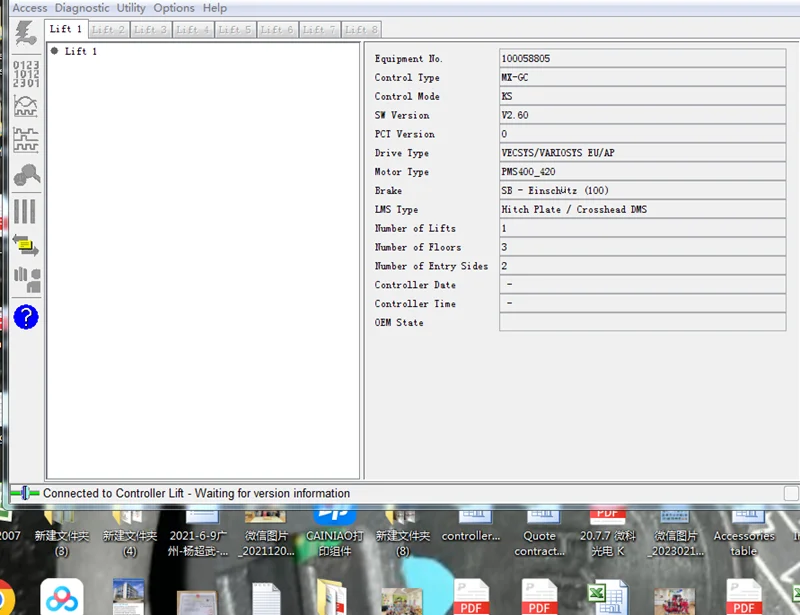Image resolution: width=800 pixels, height=615 pixels.
Task: Open the Options menu
Action: (173, 8)
